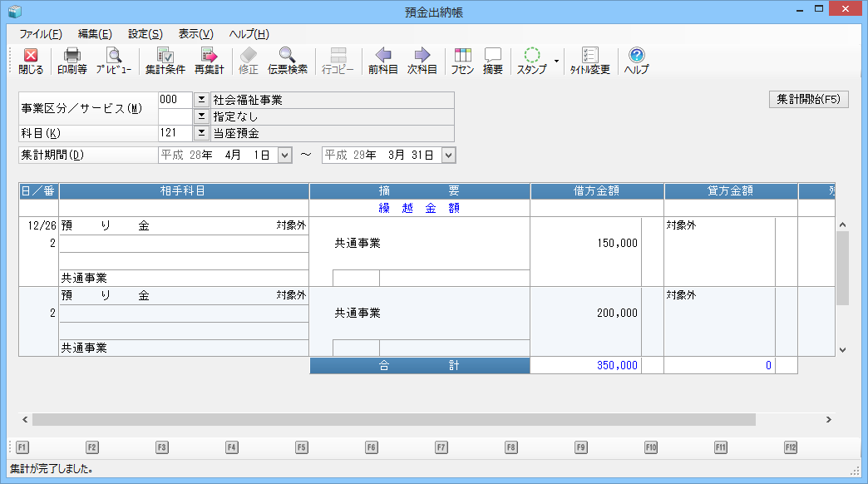Click the フセン sticky note icon
Image resolution: width=868 pixels, height=484 pixels.
[x=462, y=62]
